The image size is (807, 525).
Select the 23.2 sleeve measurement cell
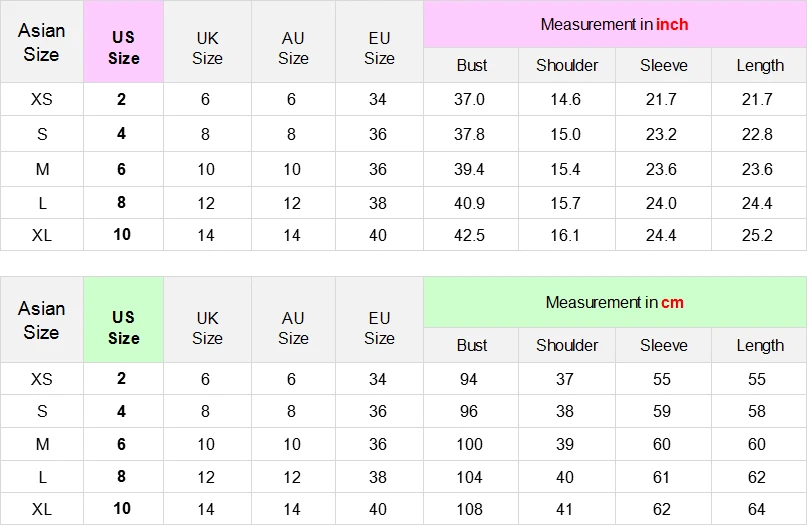click(x=662, y=135)
